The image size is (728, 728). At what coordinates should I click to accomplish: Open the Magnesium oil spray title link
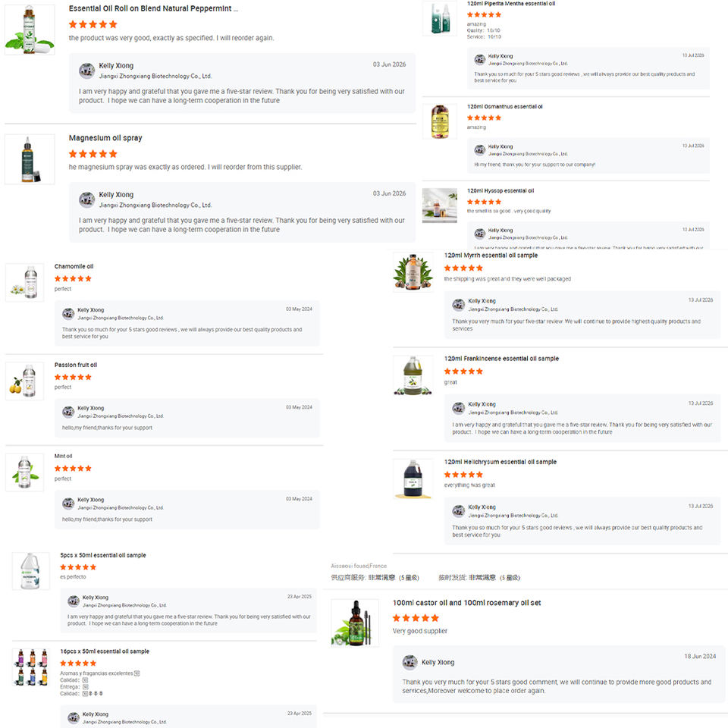[x=105, y=138]
